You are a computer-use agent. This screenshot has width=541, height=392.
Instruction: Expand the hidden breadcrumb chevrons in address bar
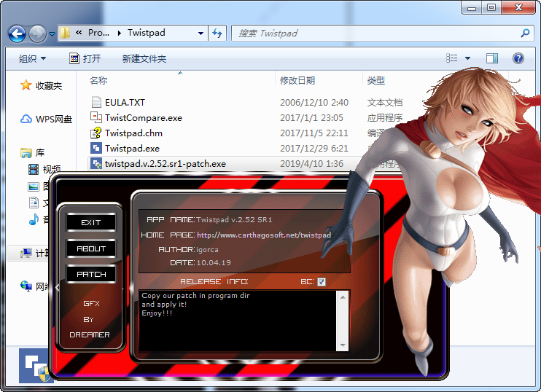coord(79,33)
